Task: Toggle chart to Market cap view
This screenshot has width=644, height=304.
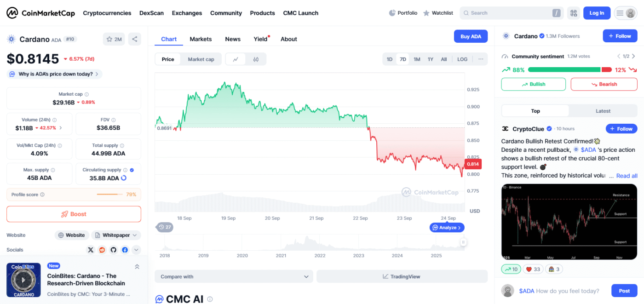Action: 201,59
